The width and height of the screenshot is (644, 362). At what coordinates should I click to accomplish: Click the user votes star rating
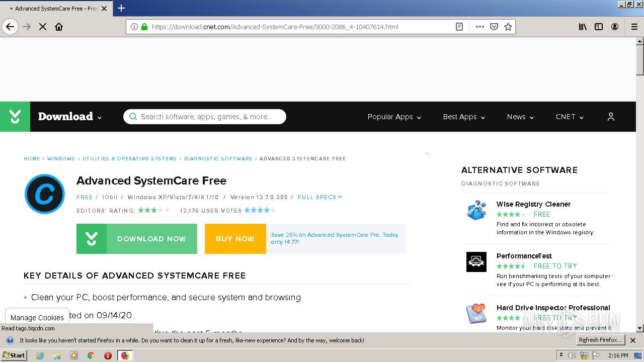260,210
